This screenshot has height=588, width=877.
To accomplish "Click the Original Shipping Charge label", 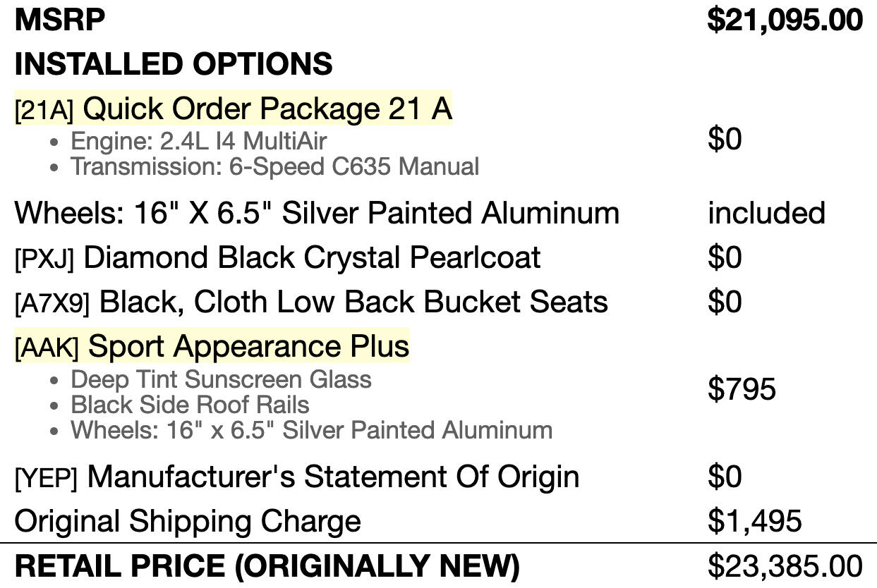I will coord(187,521).
